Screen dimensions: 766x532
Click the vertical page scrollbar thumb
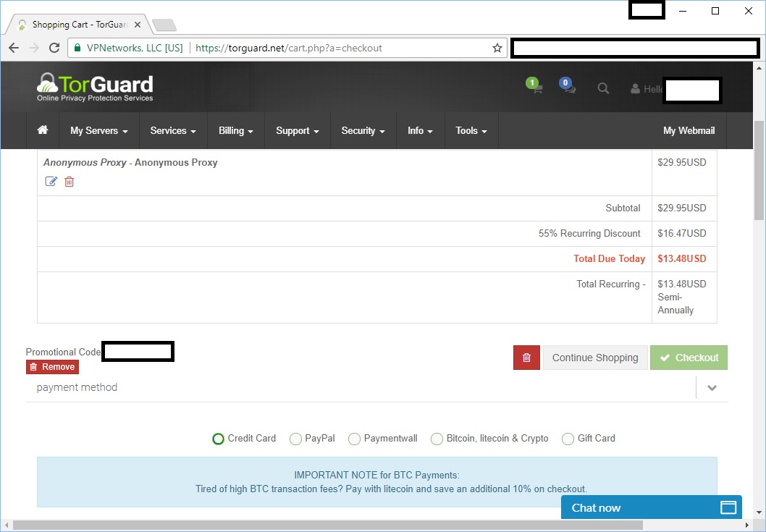coord(759,170)
